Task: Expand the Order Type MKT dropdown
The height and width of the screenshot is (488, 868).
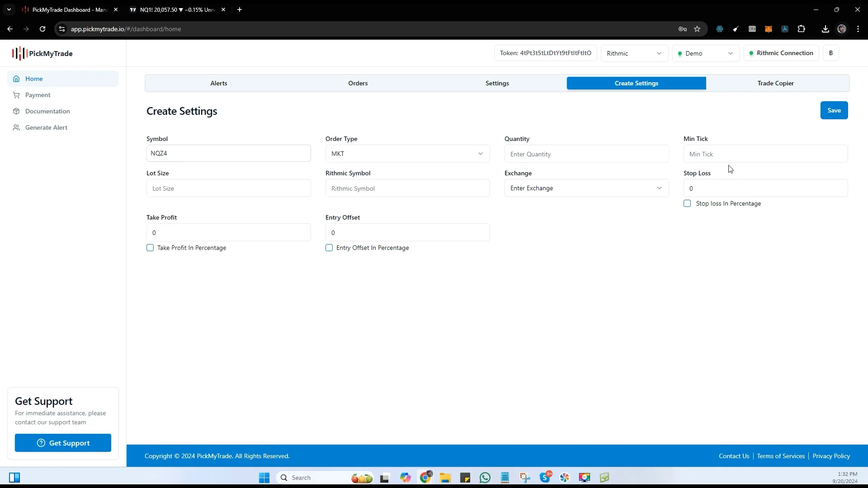Action: (x=481, y=154)
